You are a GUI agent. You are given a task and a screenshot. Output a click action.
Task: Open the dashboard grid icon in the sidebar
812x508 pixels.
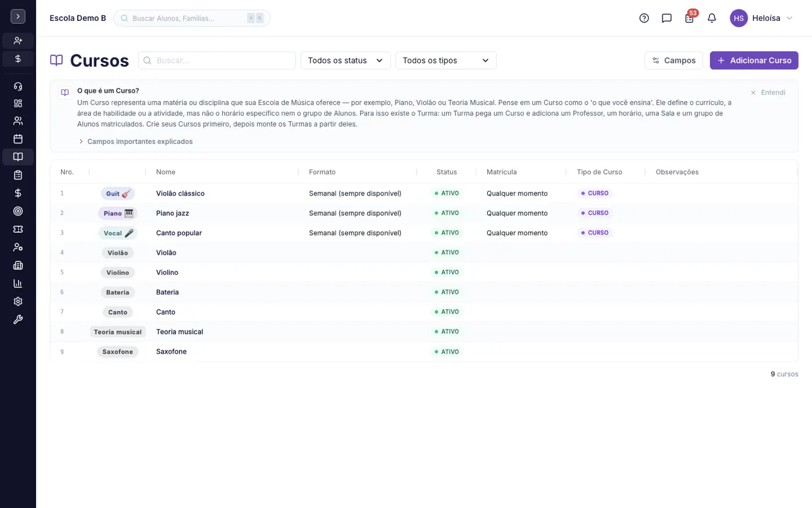coord(18,103)
